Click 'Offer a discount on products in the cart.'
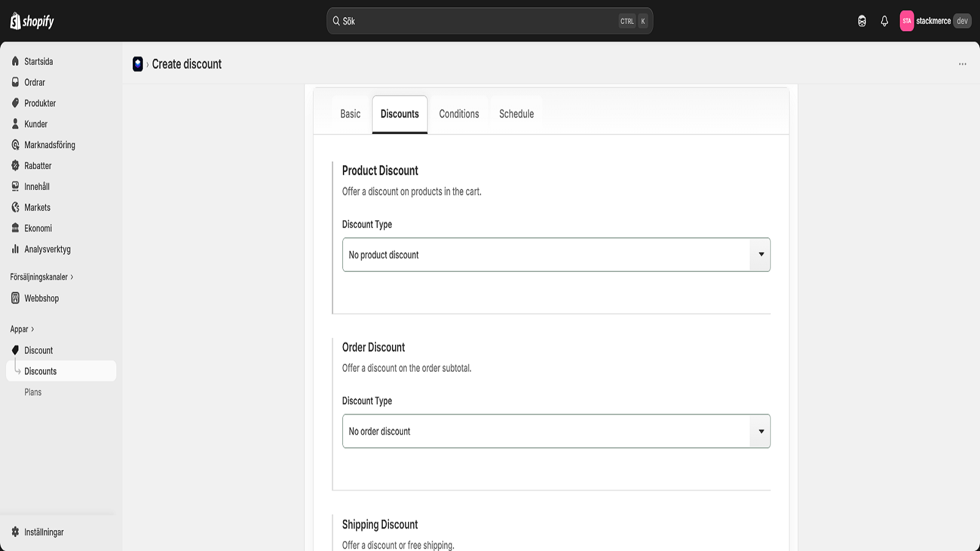 [412, 192]
